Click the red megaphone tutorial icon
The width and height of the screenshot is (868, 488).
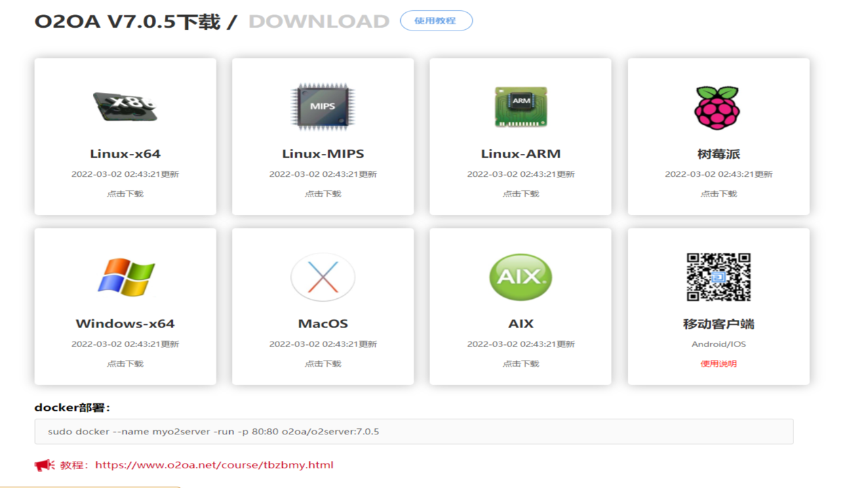point(45,465)
